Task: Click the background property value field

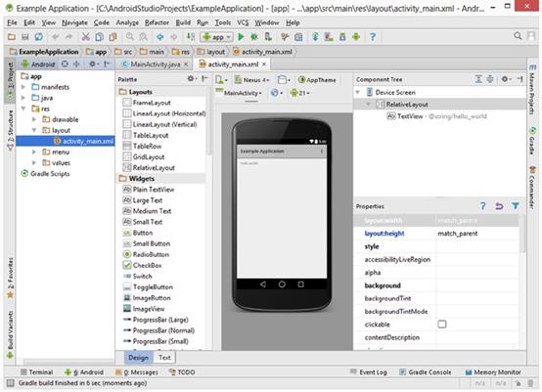Action: coord(477,285)
